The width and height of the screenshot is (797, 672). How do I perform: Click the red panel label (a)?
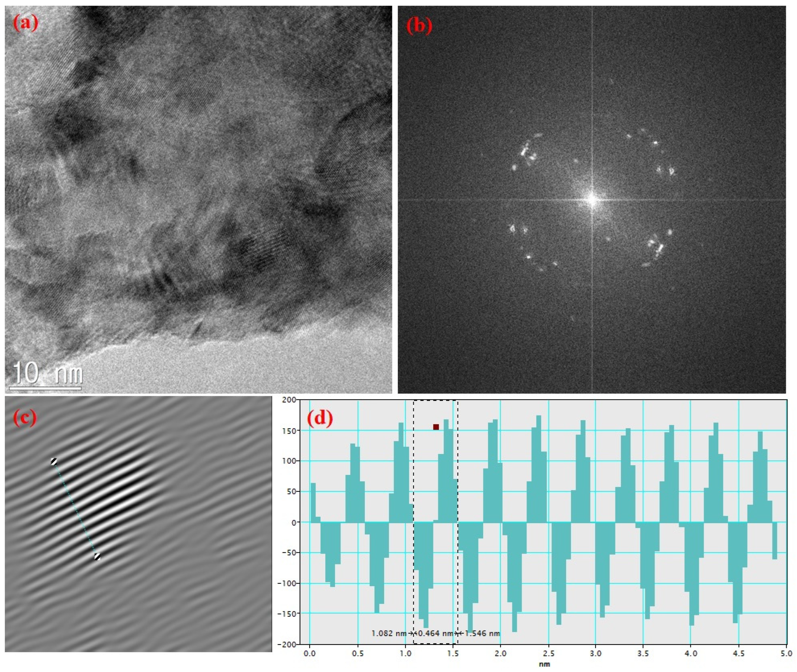[27, 23]
